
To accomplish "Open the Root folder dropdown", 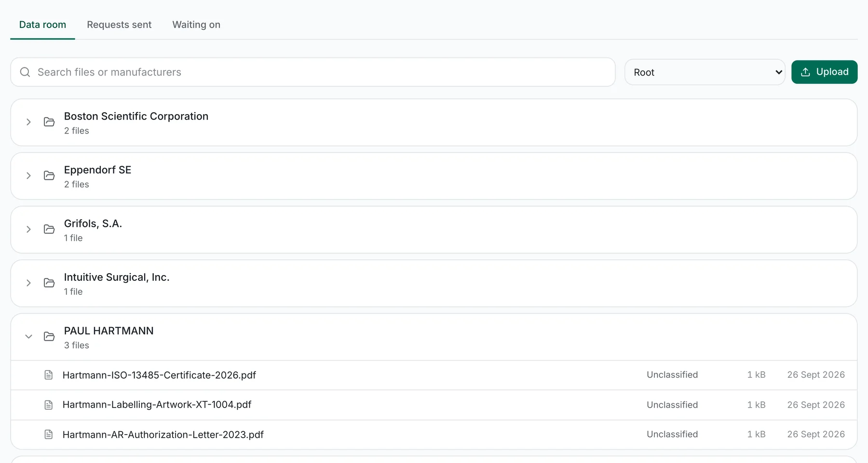I will pyautogui.click(x=705, y=72).
